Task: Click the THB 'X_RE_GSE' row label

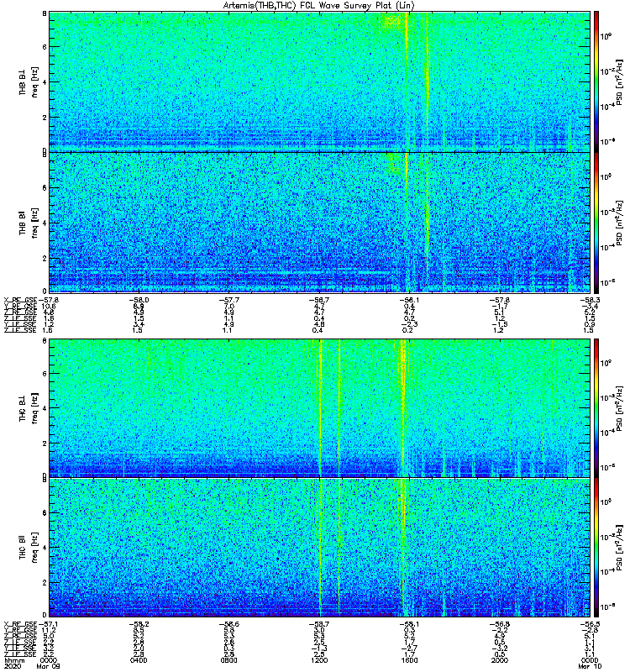Action: [20, 300]
